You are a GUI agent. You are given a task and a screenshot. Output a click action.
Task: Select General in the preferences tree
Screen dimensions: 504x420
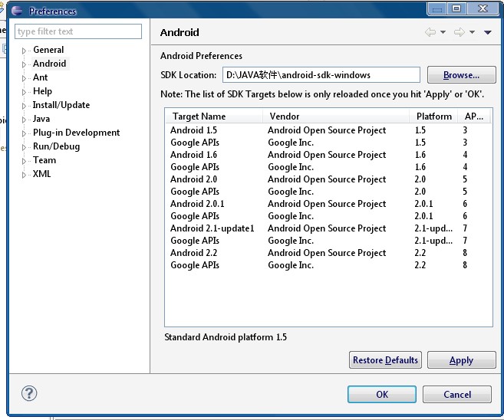(x=48, y=50)
